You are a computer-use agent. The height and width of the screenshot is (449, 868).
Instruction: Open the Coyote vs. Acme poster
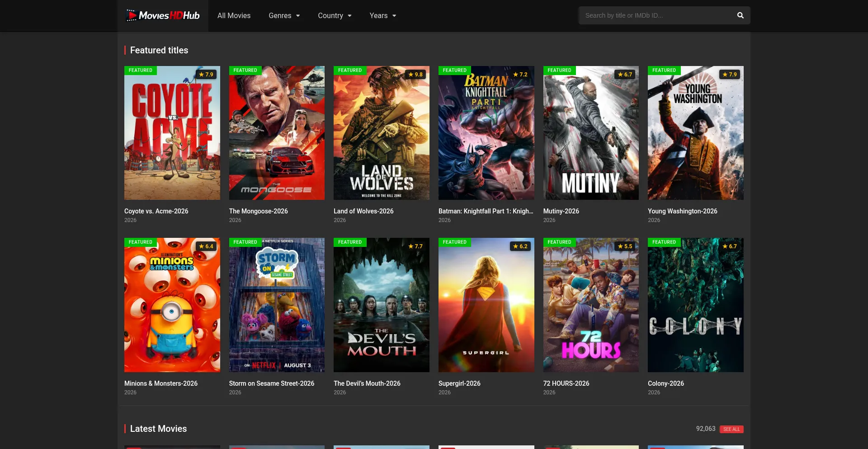[x=172, y=133]
